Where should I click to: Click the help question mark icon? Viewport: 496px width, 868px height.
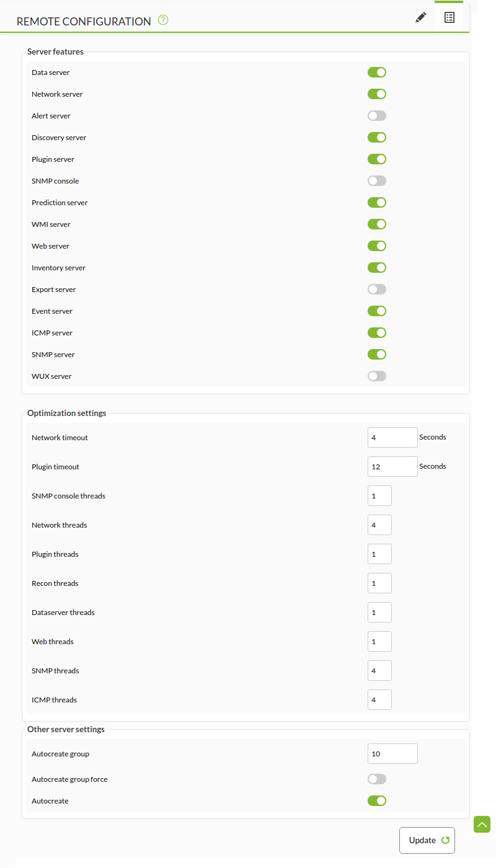163,20
